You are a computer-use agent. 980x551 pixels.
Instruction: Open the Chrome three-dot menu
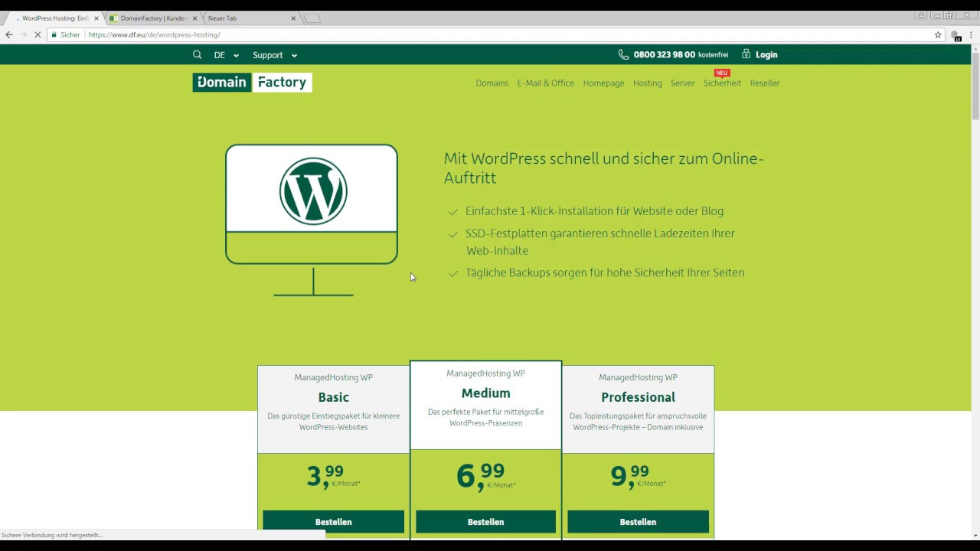(x=971, y=34)
